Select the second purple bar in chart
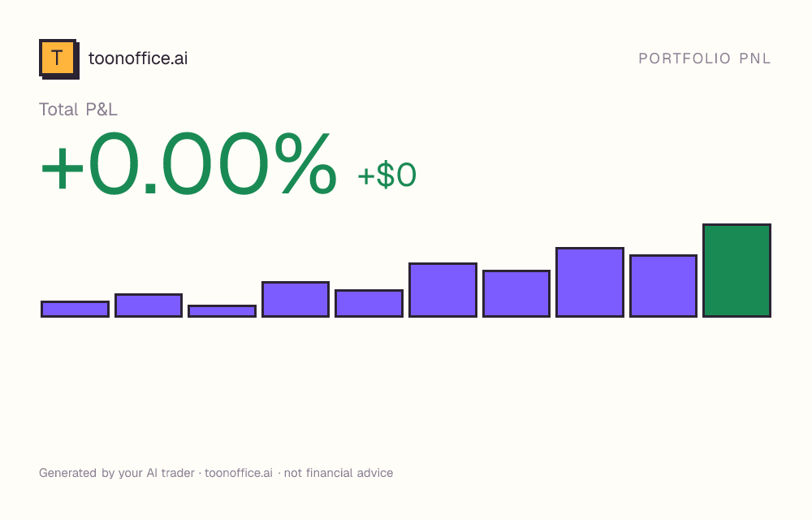 coord(149,305)
